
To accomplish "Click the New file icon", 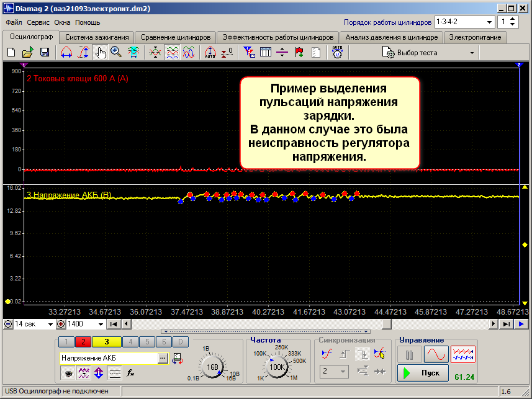I will pos(11,52).
